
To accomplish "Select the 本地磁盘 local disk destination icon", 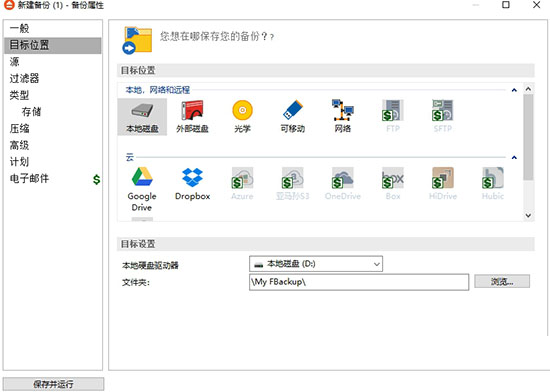I will pyautogui.click(x=142, y=117).
